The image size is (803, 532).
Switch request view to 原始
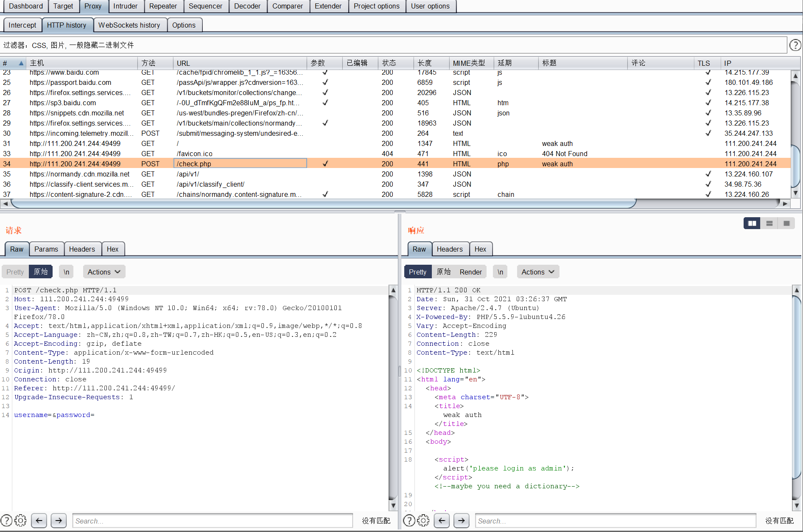pos(41,272)
